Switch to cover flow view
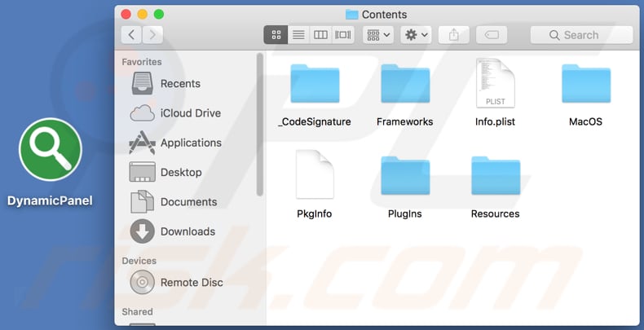 (343, 35)
